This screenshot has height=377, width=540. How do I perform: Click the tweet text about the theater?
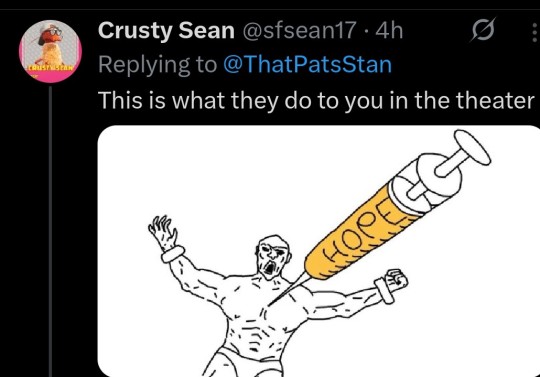coord(316,100)
